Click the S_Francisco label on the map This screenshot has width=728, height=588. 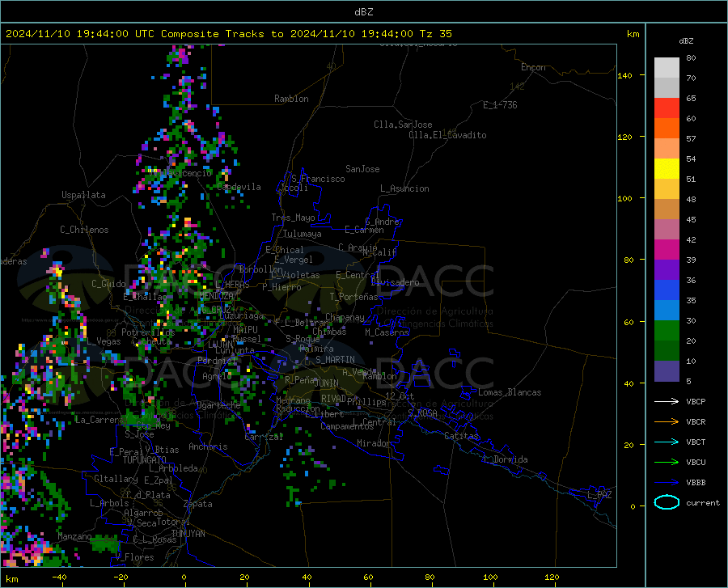[x=318, y=179]
